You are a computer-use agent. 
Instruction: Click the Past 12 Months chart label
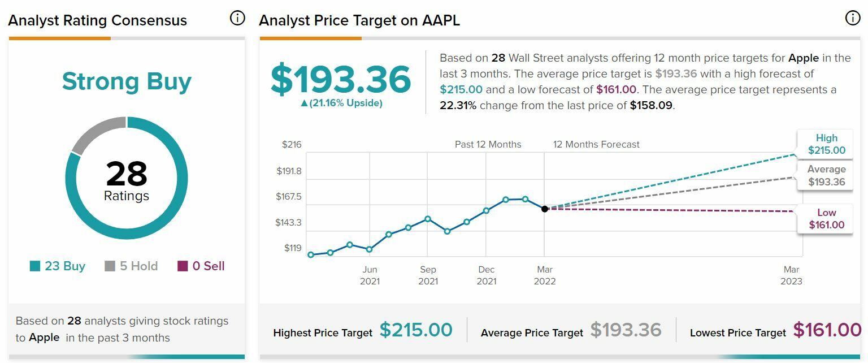coord(488,145)
